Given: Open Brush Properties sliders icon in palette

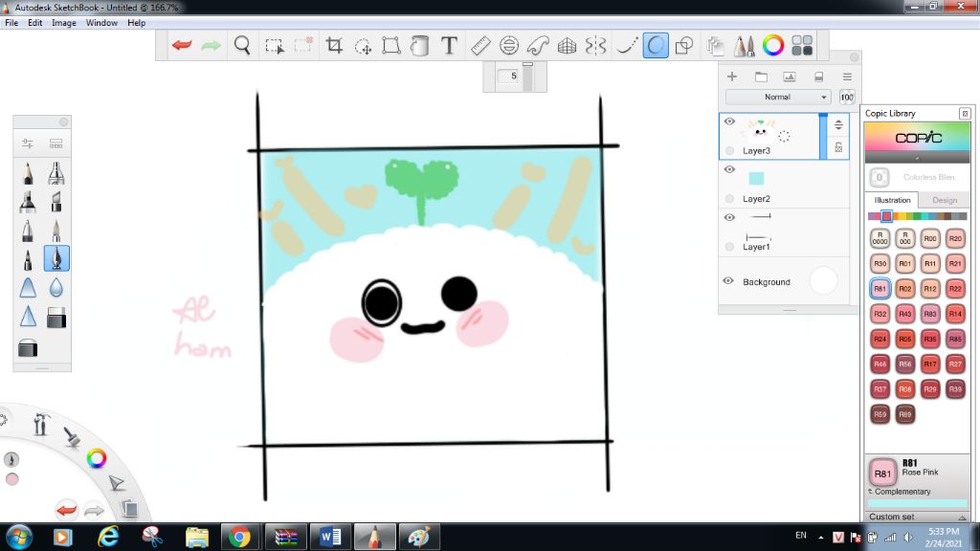Looking at the screenshot, I should 28,143.
